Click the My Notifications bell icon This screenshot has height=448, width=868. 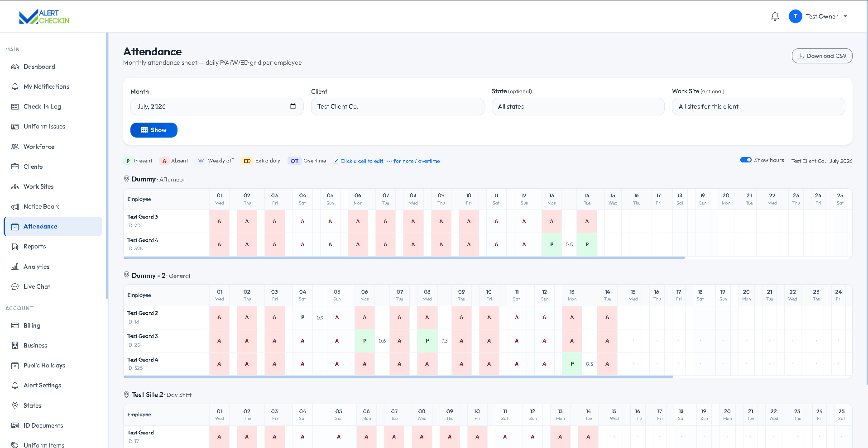point(15,86)
